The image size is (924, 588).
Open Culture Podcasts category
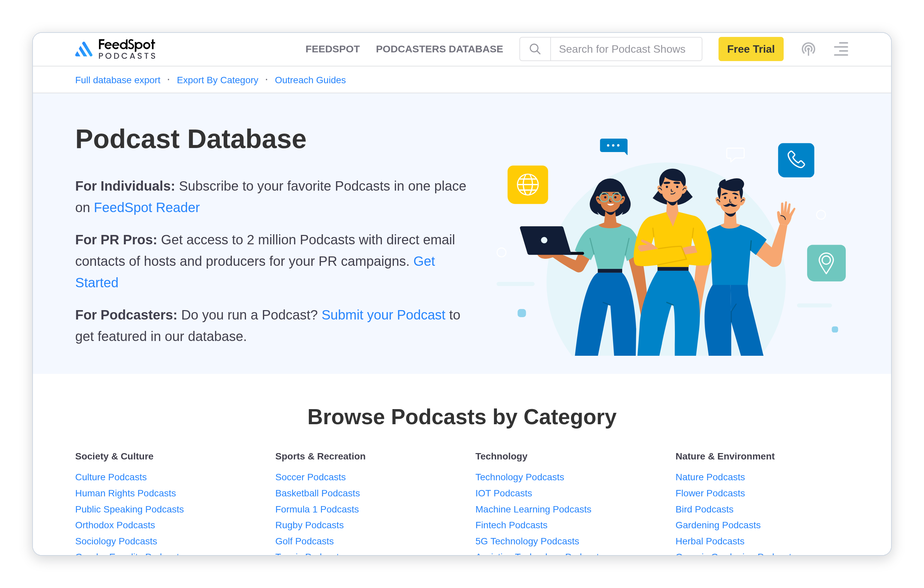tap(111, 477)
